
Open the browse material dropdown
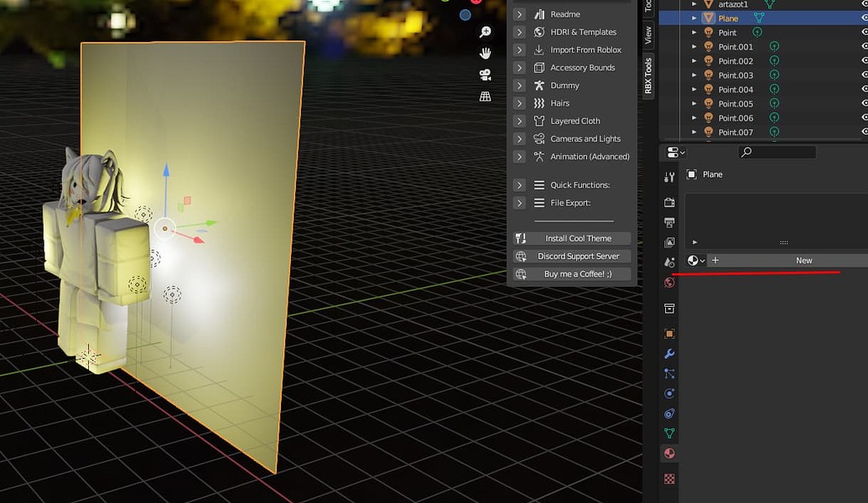[x=695, y=261]
